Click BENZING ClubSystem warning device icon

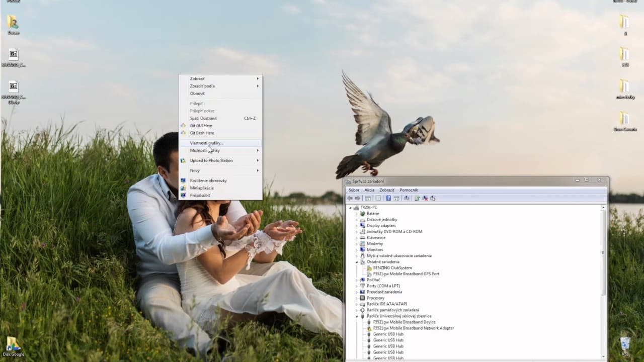pyautogui.click(x=369, y=268)
